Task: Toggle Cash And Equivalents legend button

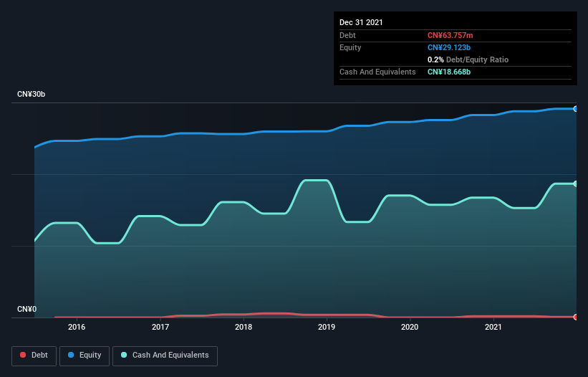Action: pos(165,355)
